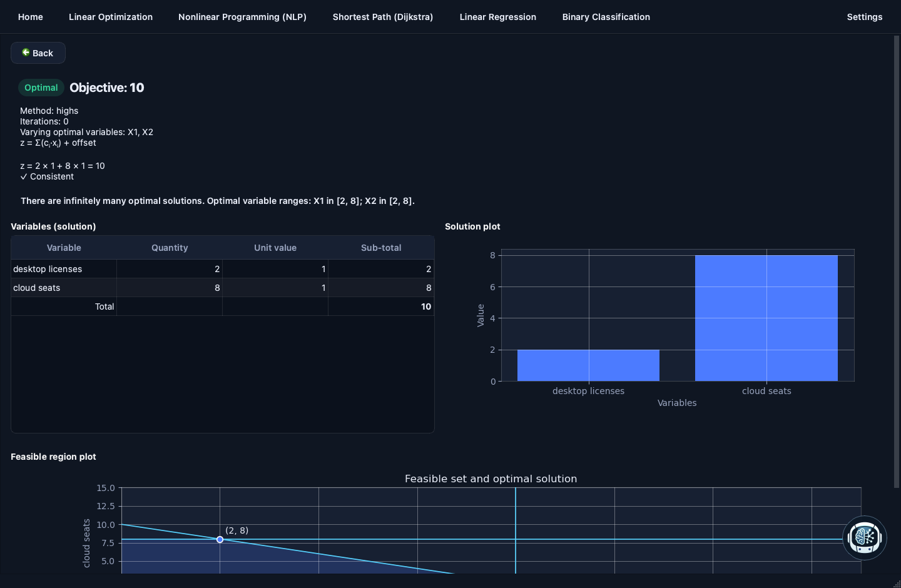The width and height of the screenshot is (901, 588).
Task: Select the Quantity column header
Action: 170,248
